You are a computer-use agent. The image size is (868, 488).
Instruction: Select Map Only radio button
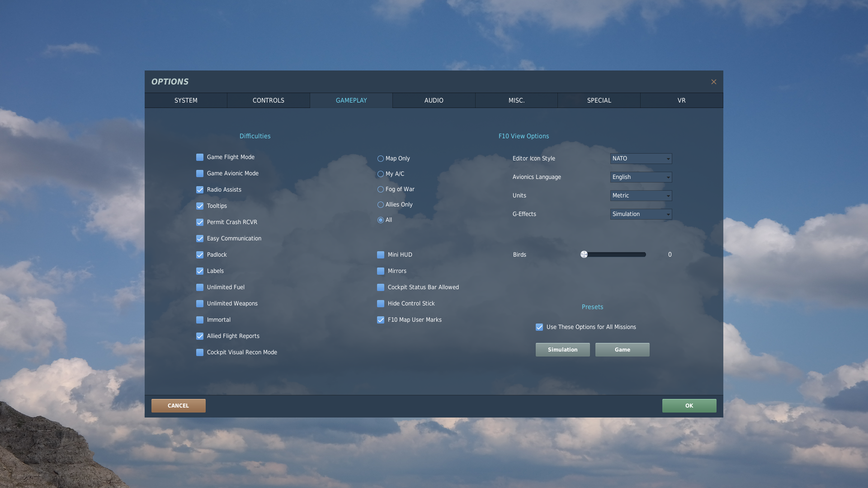tap(381, 159)
